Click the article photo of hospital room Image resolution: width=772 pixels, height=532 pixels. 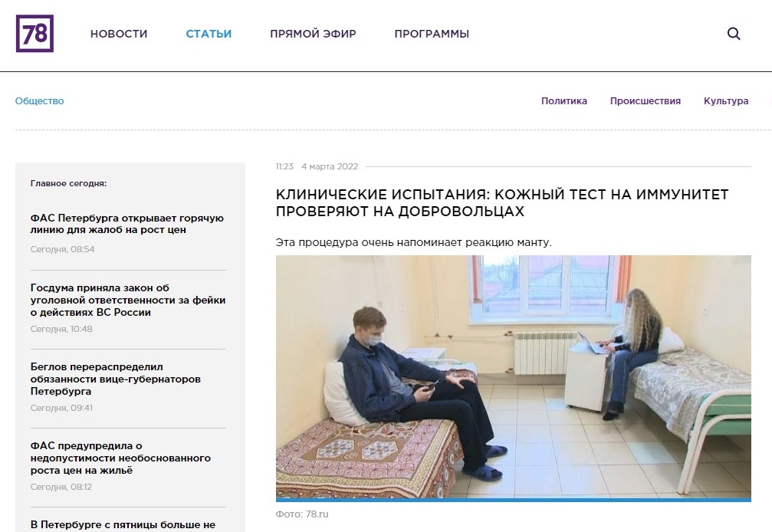(514, 378)
